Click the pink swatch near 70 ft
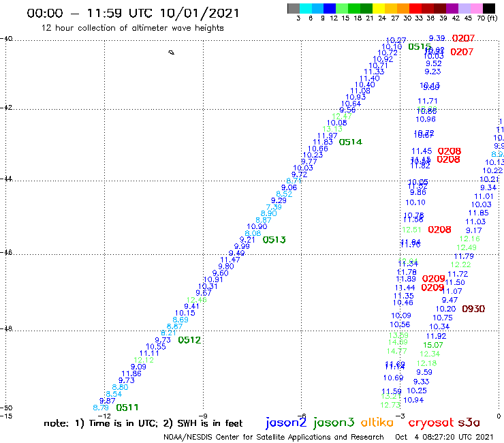This screenshot has height=443, width=504. (476, 8)
